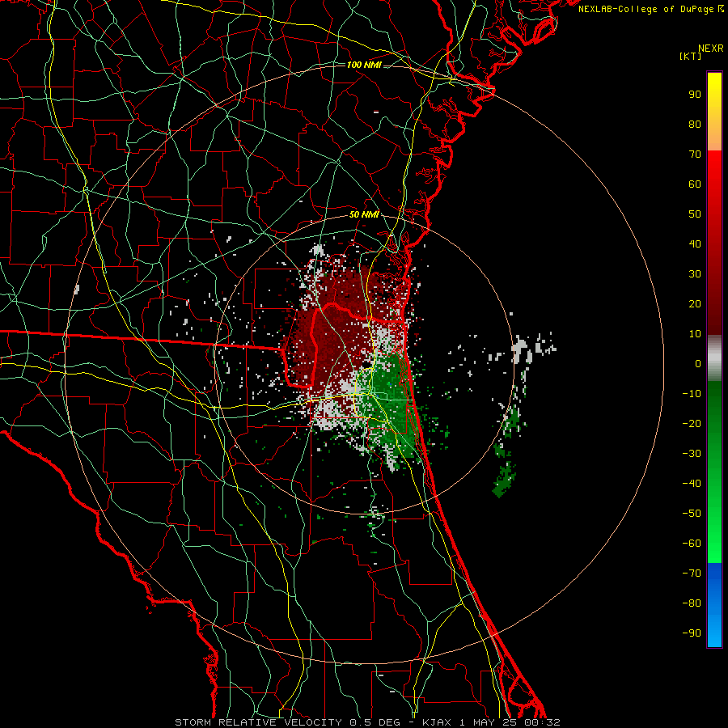Click the 10 value on the velocity scale
Viewport: 728px width, 728px height.
(x=695, y=334)
